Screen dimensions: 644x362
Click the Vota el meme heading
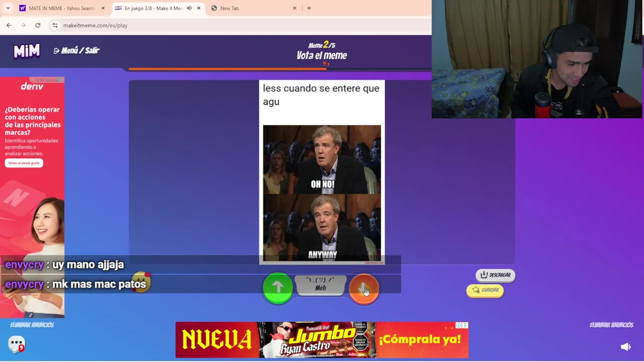(321, 56)
